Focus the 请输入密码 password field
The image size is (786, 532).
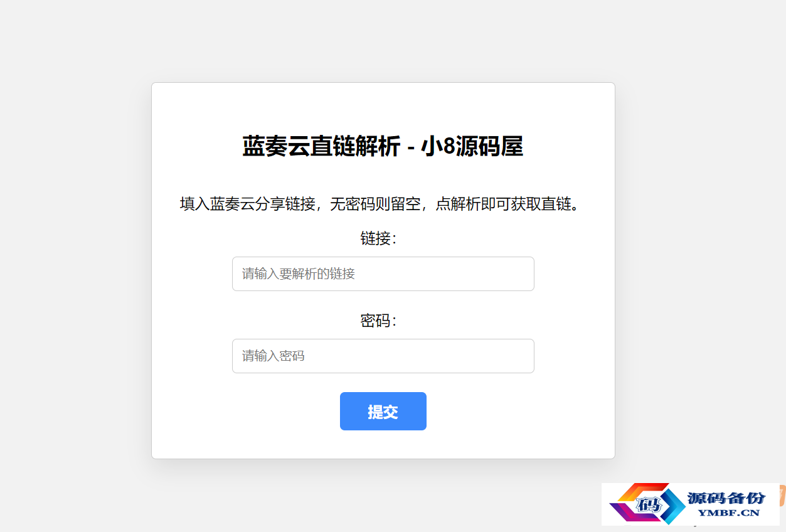(383, 356)
